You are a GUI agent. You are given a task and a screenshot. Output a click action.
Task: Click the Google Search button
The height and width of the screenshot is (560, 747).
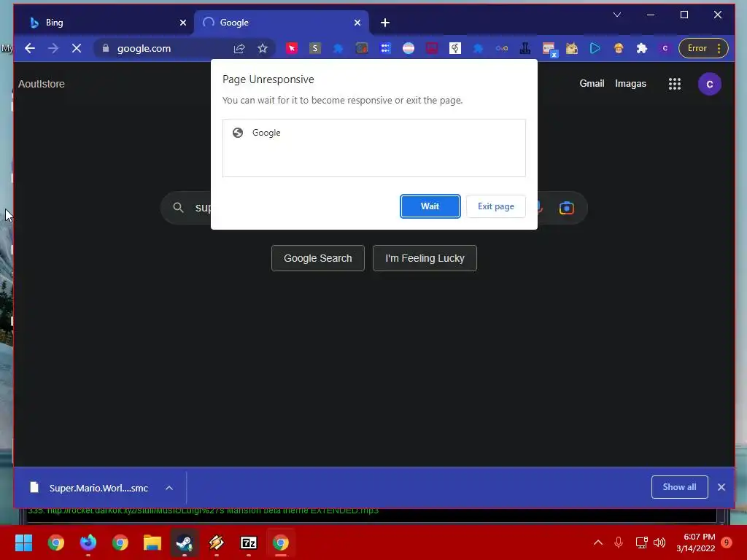(318, 258)
